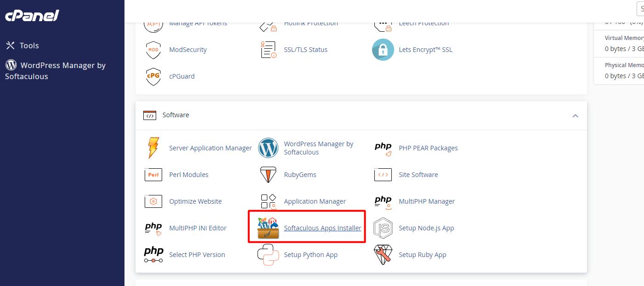This screenshot has width=644, height=286.
Task: Click the Software section title text
Action: [176, 115]
